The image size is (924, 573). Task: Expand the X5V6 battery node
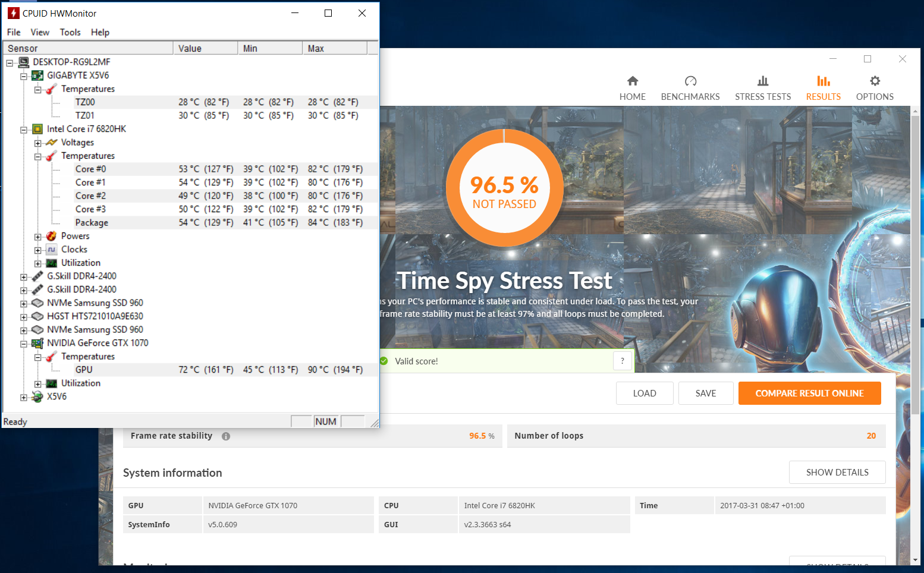[24, 398]
